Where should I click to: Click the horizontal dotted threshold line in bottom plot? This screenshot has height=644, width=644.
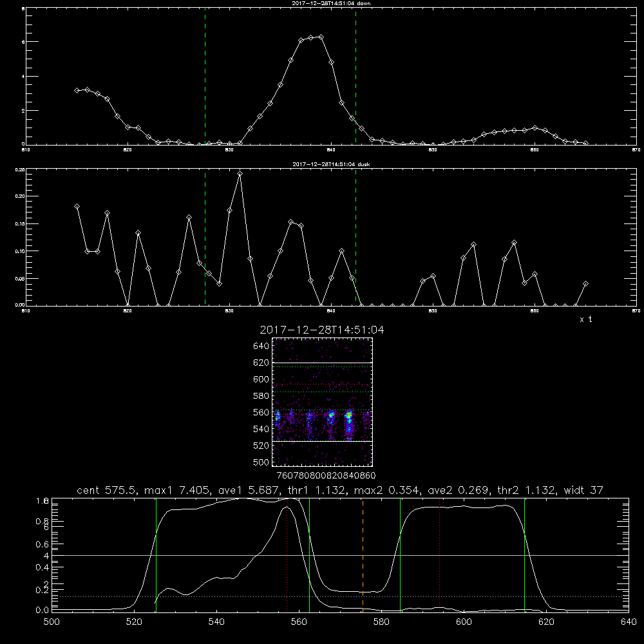(x=340, y=596)
